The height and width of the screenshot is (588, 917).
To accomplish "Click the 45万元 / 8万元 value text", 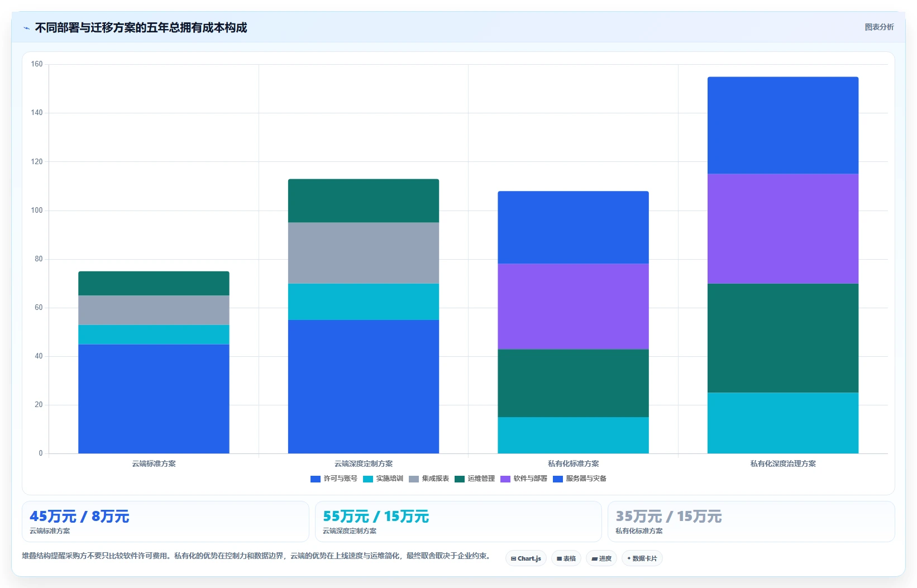I will pos(79,517).
